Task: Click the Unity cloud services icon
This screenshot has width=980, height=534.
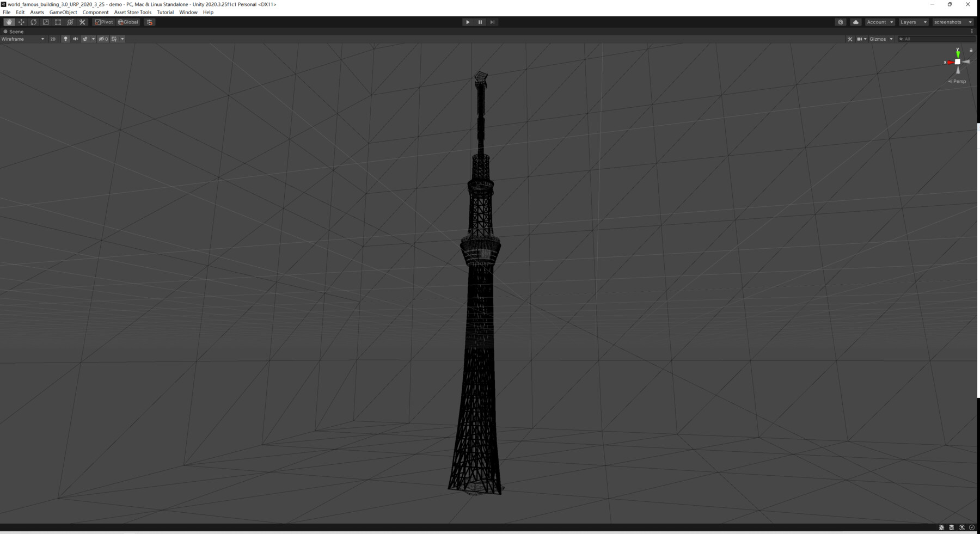Action: 855,22
